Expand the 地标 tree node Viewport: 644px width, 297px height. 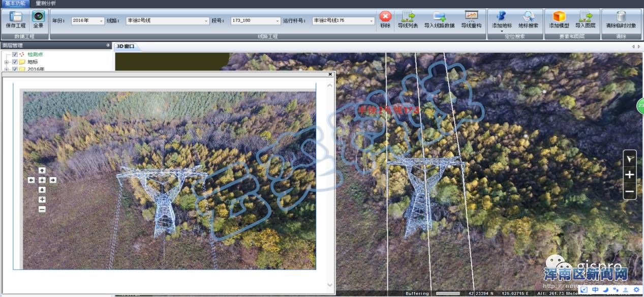[x=7, y=62]
